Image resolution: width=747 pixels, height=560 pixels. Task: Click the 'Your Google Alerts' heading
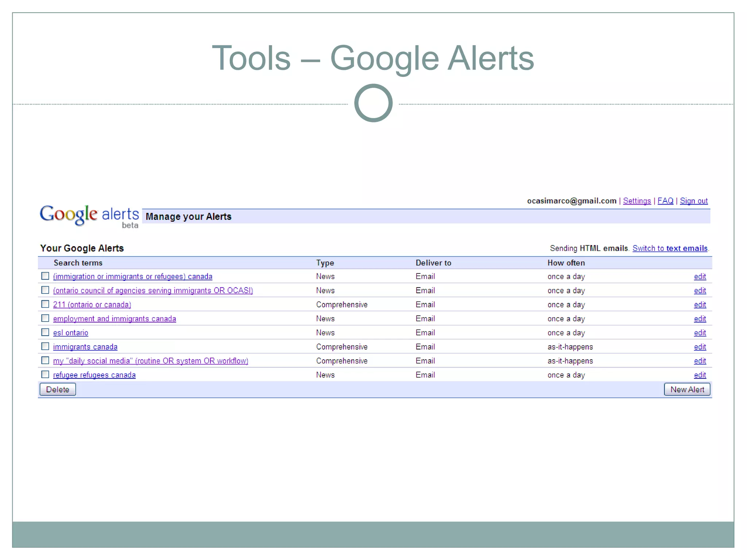coord(82,248)
